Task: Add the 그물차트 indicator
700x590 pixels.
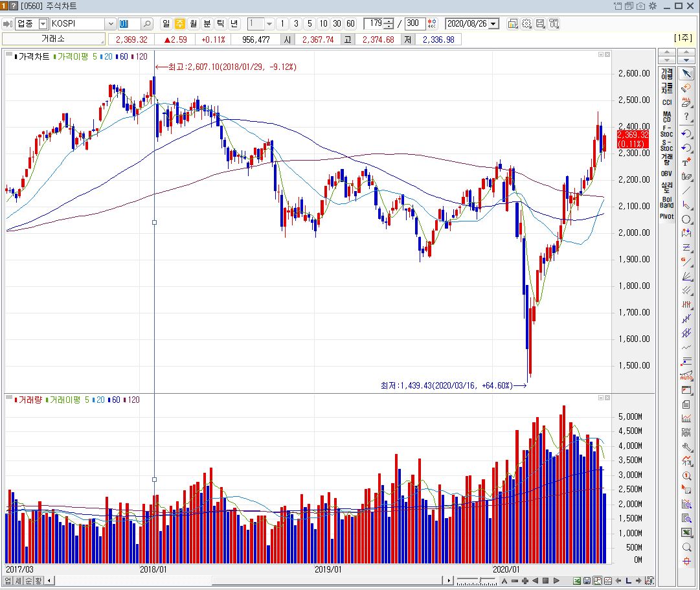Action: tap(667, 87)
